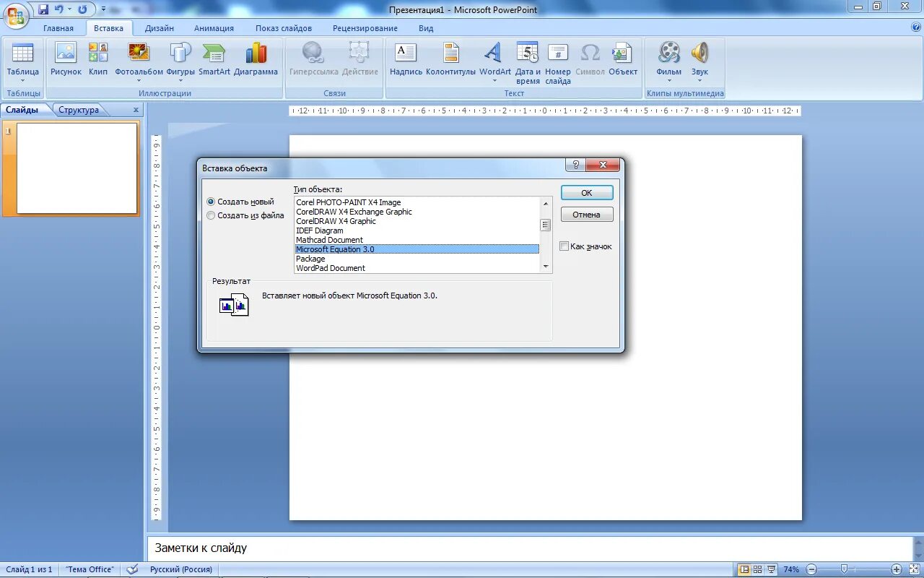
Task: Open Колонтитулы header and footer
Action: tap(450, 59)
